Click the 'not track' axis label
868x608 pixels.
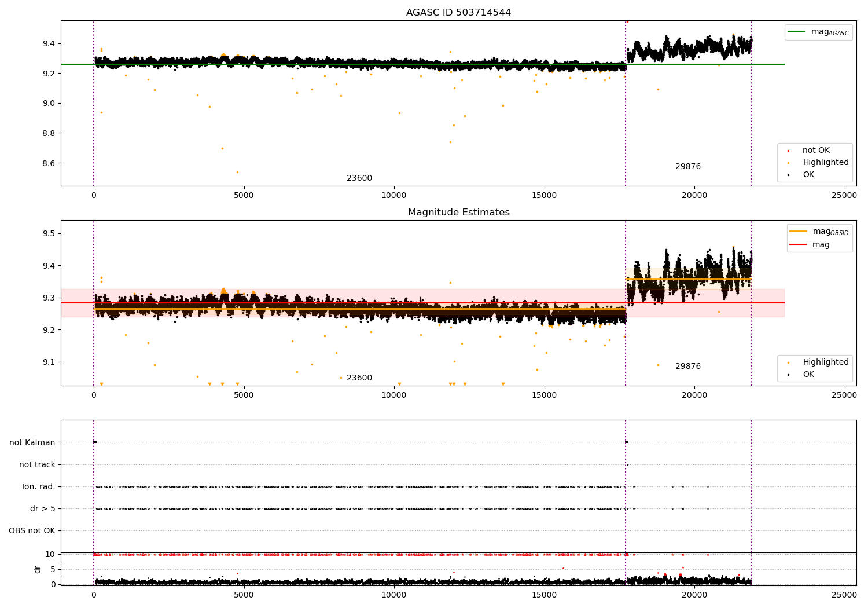coord(37,465)
